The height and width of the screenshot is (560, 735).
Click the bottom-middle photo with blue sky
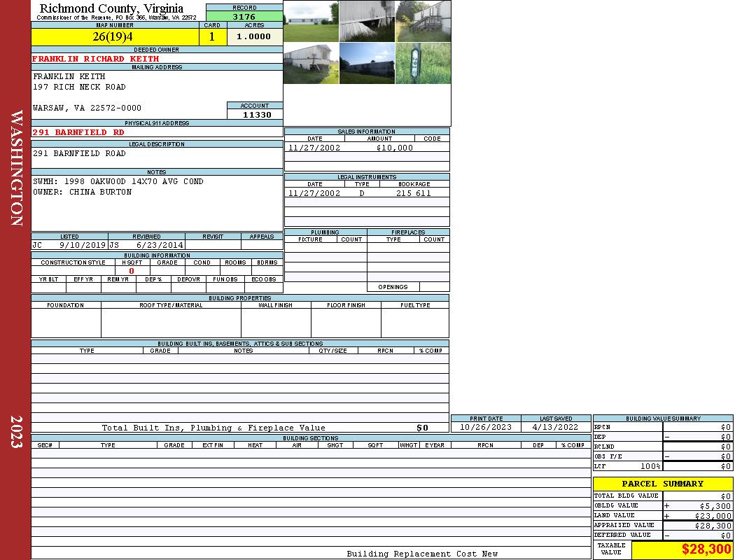367,63
